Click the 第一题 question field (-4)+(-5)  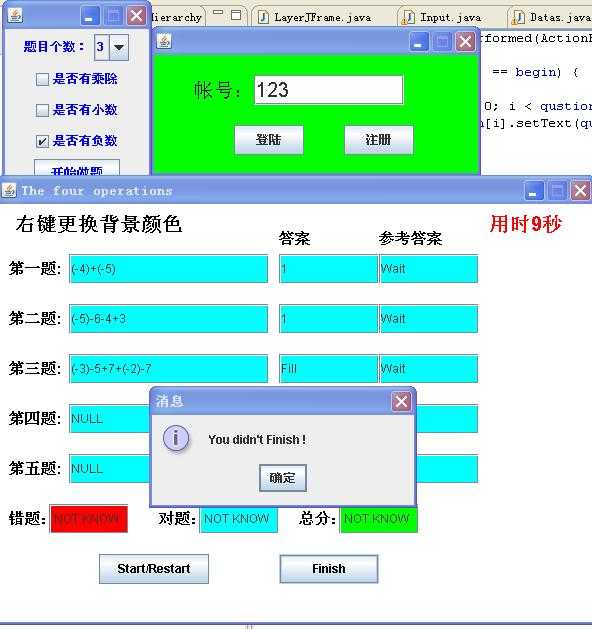point(168,269)
